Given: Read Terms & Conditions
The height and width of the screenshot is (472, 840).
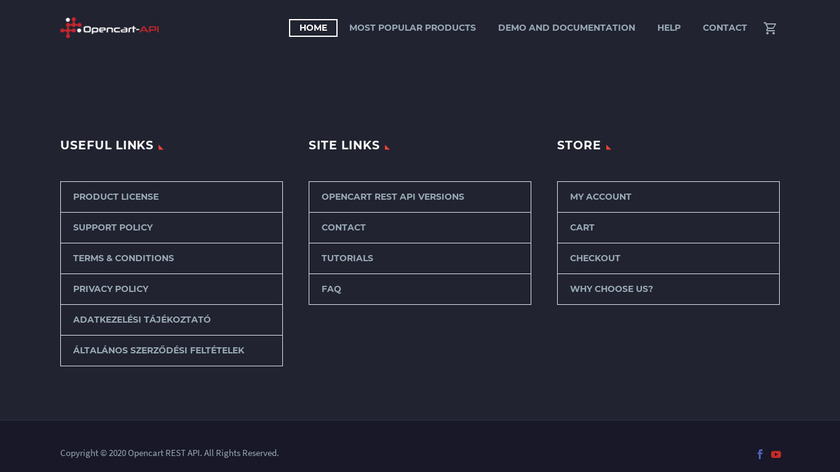Looking at the screenshot, I should coord(123,258).
